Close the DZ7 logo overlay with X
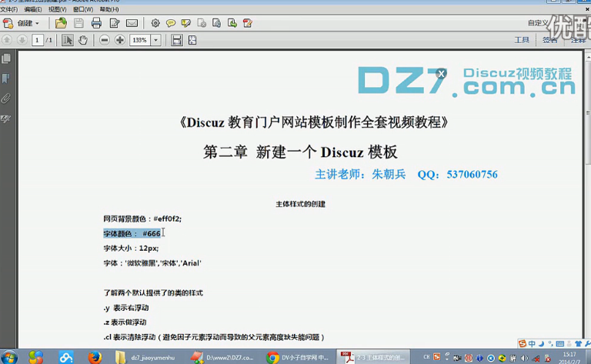Viewport: 591px width, 364px height. pyautogui.click(x=442, y=73)
